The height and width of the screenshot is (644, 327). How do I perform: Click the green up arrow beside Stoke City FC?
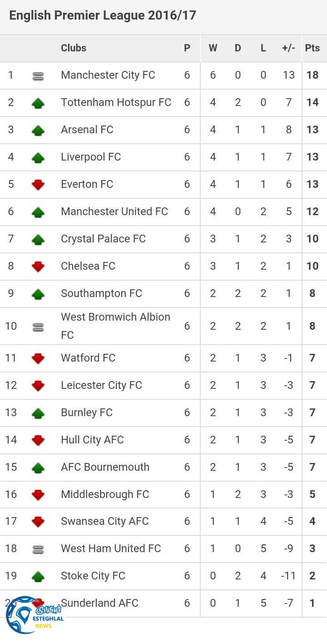[38, 577]
